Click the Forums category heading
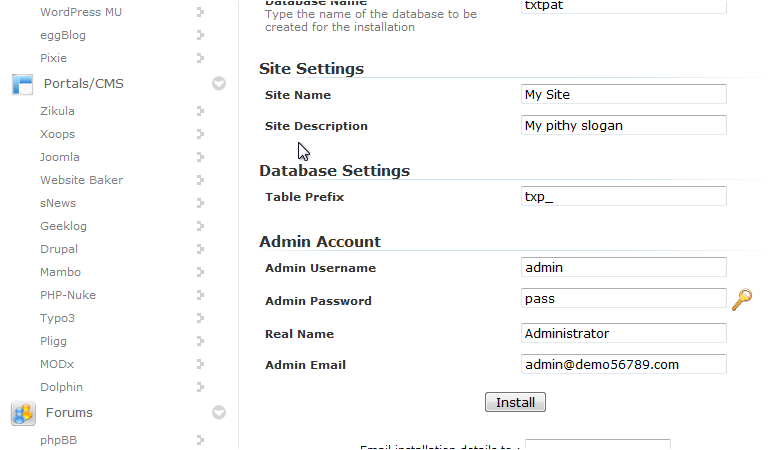This screenshot has width=776, height=450. click(69, 412)
